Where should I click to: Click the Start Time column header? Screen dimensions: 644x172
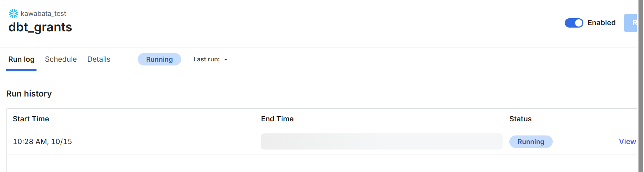point(31,119)
